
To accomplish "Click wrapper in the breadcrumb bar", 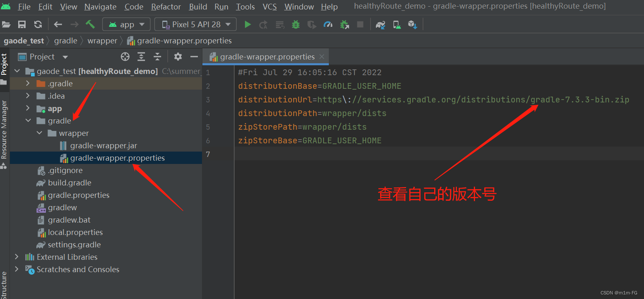I will (x=102, y=40).
